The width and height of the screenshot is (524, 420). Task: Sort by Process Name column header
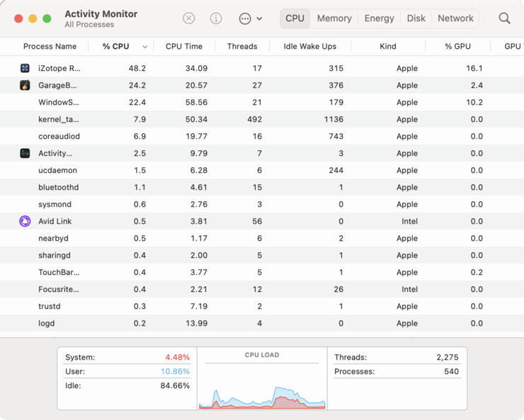coord(50,47)
